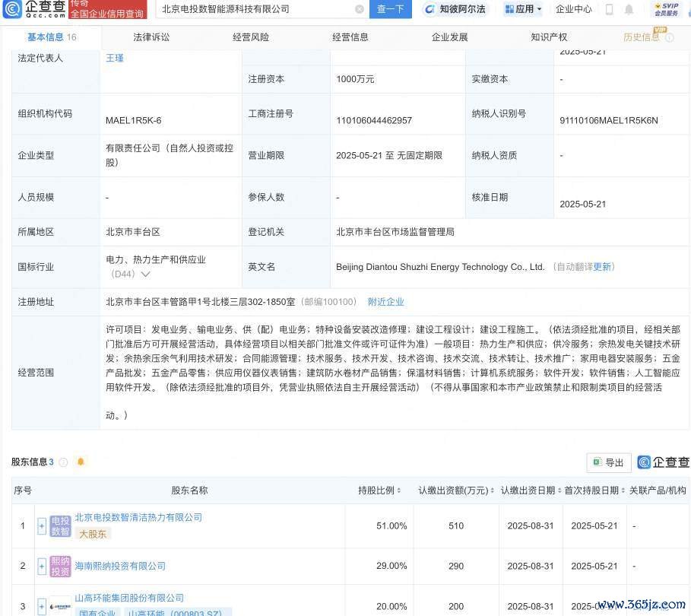This screenshot has height=616, width=691.
Task: Clear the search box with the X icon
Action: pyautogui.click(x=359, y=9)
